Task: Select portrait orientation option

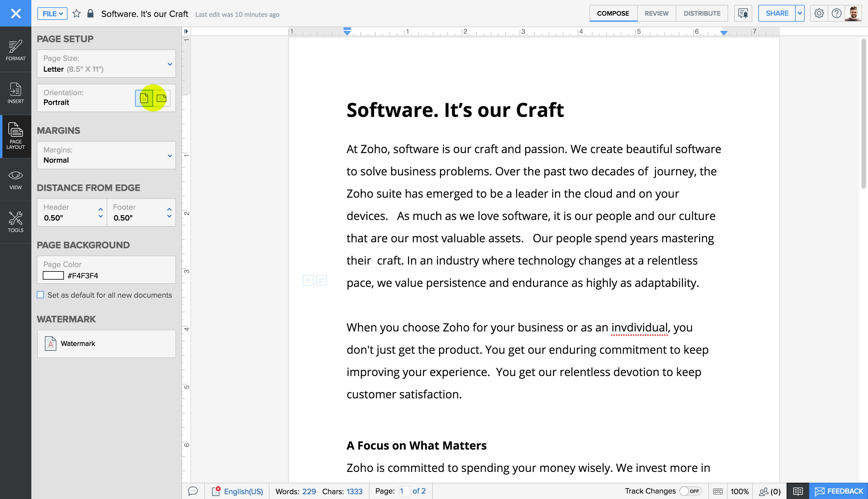Action: click(x=144, y=98)
